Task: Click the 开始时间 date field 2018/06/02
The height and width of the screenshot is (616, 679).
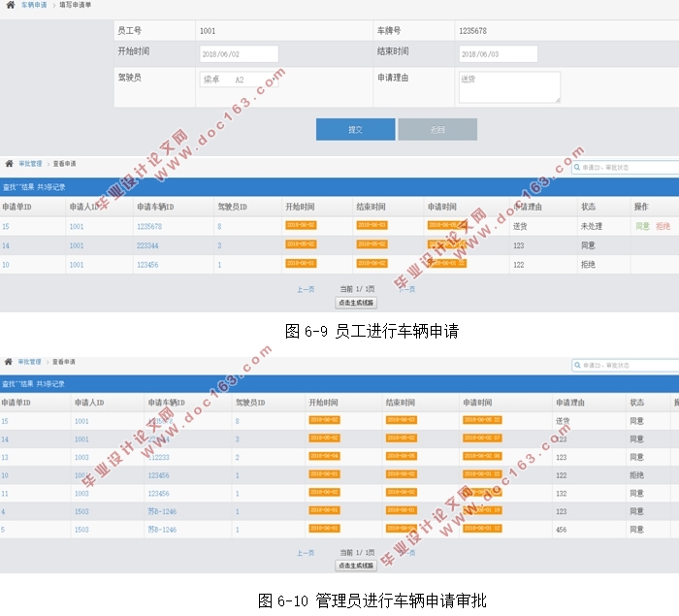Action: point(239,54)
